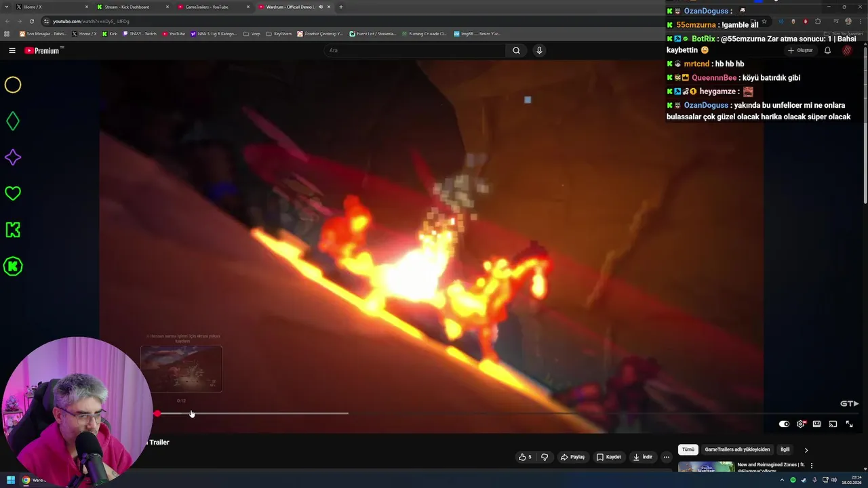868x488 pixels.
Task: Click the circled Kick K icon
Action: click(13, 266)
